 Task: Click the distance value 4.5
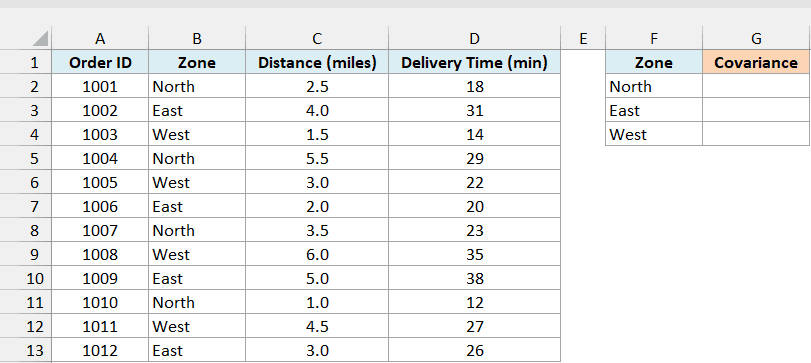point(317,326)
